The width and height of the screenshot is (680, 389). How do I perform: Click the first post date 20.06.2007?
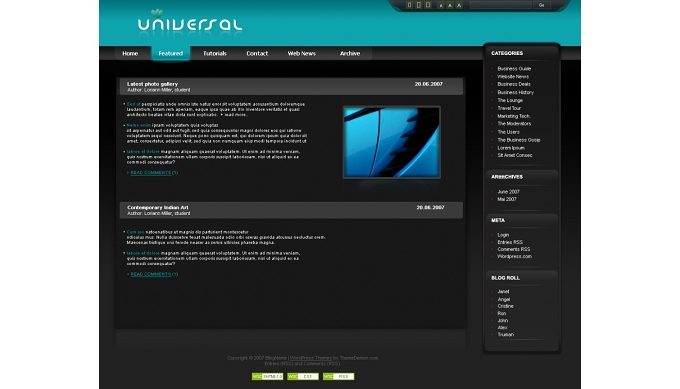(x=428, y=84)
